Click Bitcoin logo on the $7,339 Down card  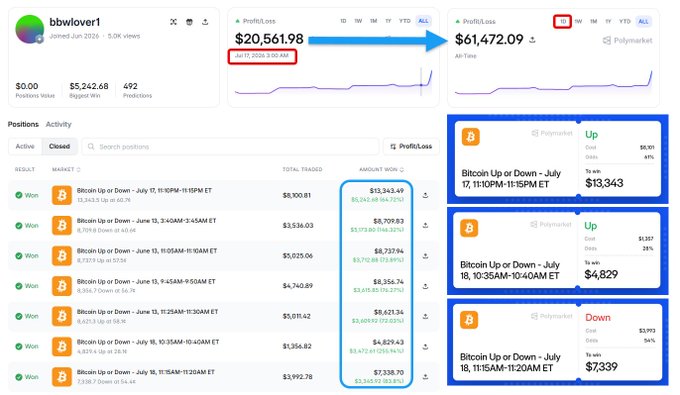tap(469, 320)
